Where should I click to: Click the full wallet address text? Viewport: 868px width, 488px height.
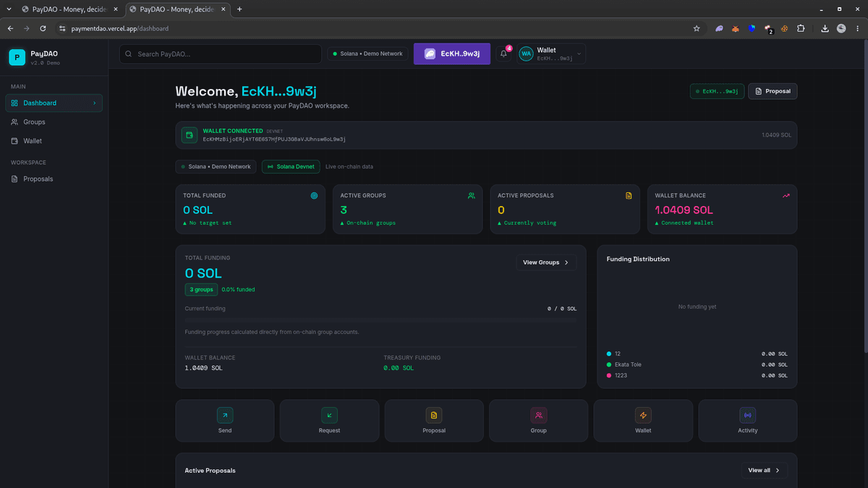tap(274, 139)
